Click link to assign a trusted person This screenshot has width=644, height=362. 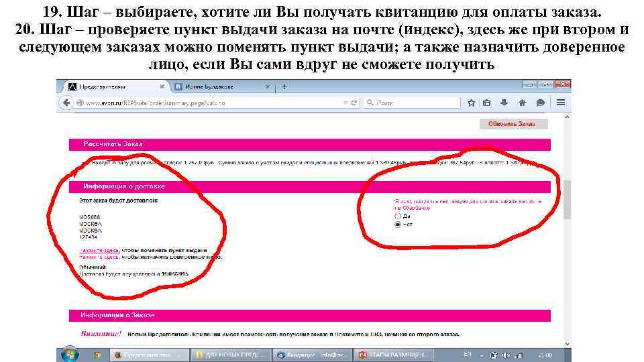coord(99,257)
